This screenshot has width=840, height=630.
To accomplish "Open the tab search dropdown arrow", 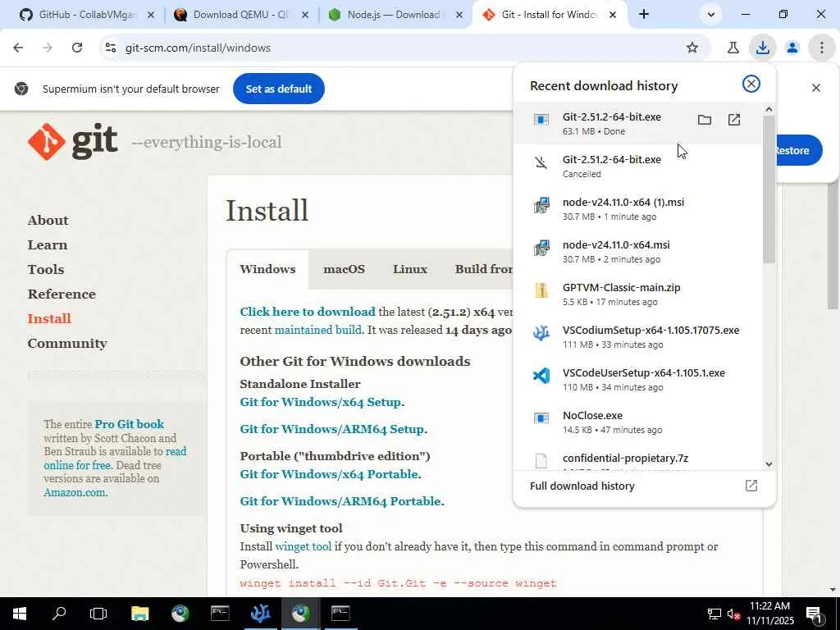I will click(x=711, y=15).
